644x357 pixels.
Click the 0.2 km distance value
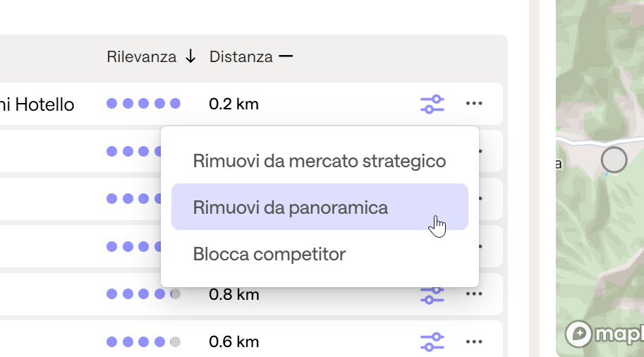[233, 104]
